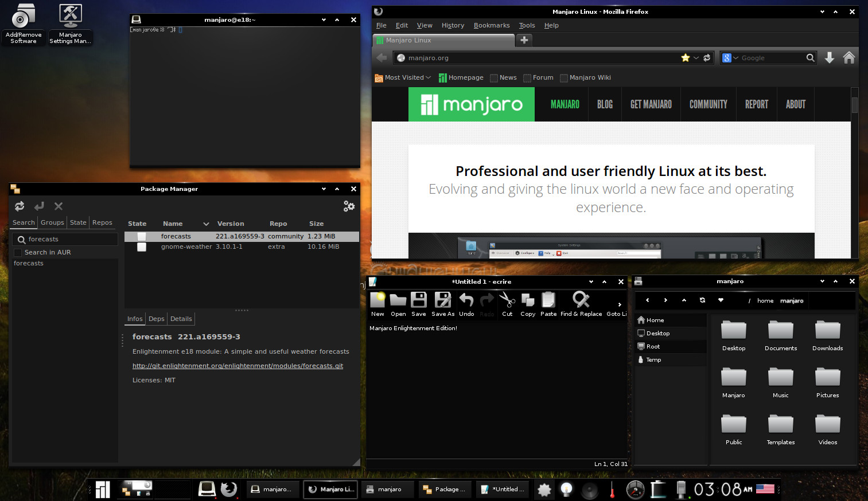Viewport: 868px width, 501px height.
Task: Open the Tools menu in Firefox
Action: pos(527,25)
